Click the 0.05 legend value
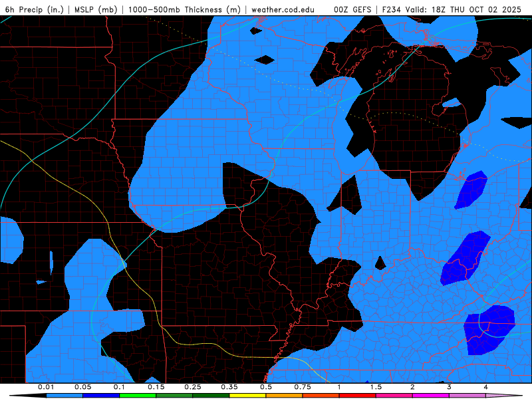The height and width of the screenshot is (399, 532). click(x=82, y=387)
